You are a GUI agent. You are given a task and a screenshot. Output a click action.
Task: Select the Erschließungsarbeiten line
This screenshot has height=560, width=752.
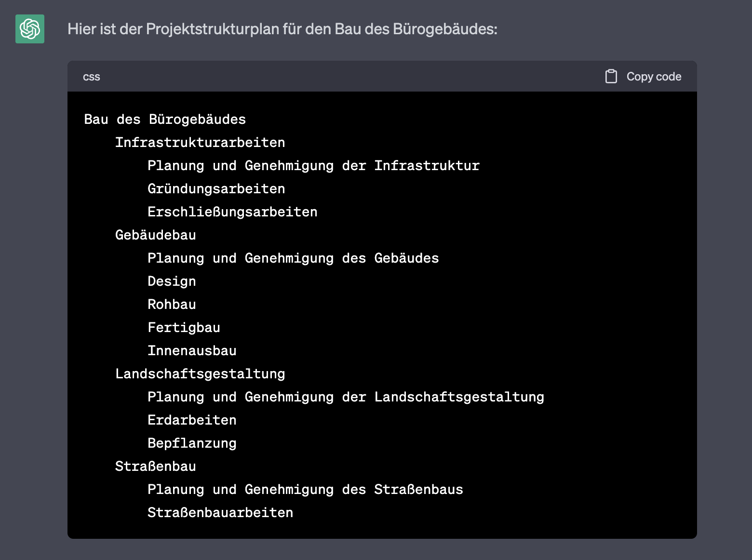point(232,212)
